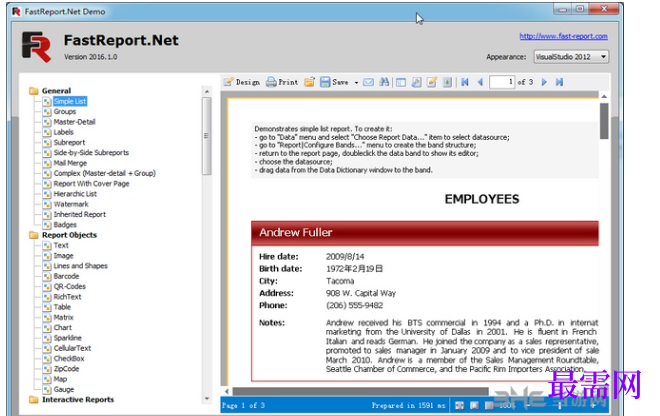Select Hierarchic List report
660x416 pixels.
(75, 194)
